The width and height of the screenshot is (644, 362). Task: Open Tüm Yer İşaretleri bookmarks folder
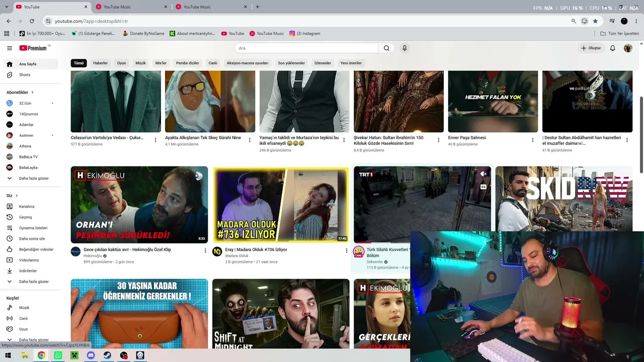[620, 34]
